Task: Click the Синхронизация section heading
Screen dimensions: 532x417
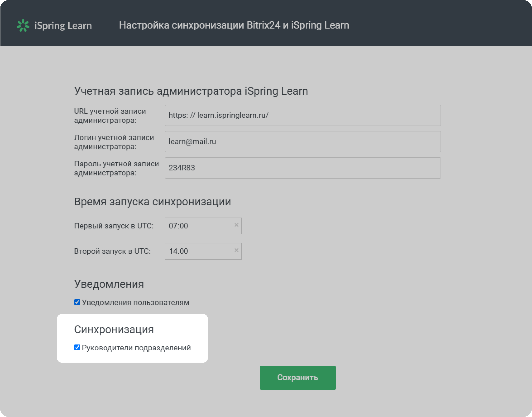Action: [114, 330]
